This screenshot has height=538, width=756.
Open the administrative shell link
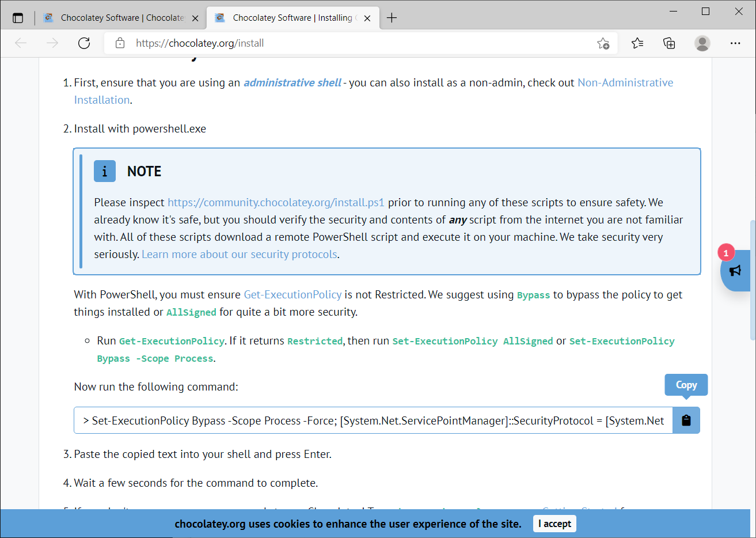click(292, 82)
